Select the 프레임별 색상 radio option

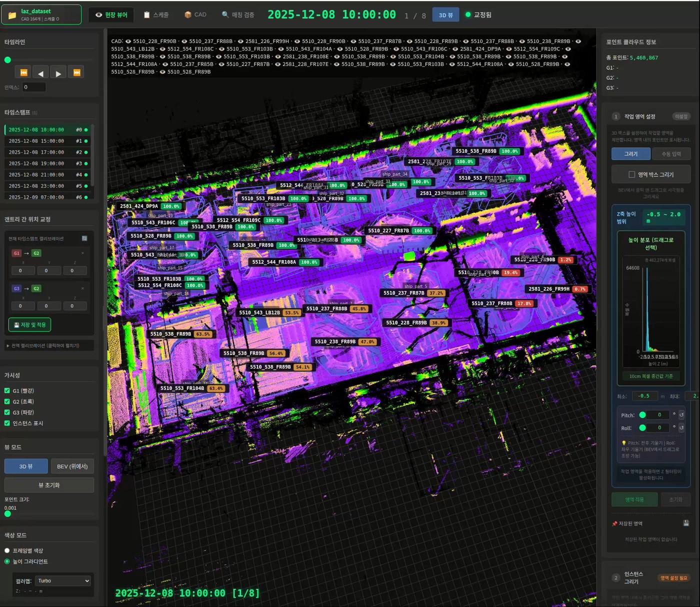pos(7,550)
